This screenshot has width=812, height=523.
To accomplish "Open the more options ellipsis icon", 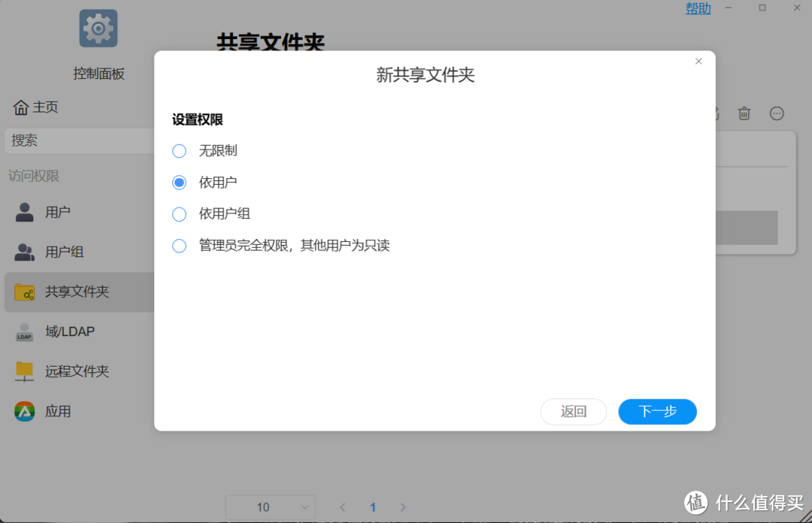I will coord(777,113).
